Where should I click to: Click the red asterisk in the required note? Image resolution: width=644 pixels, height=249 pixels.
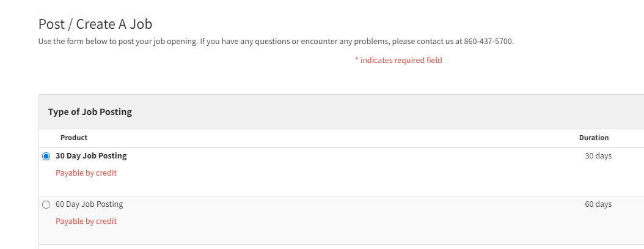tap(356, 60)
